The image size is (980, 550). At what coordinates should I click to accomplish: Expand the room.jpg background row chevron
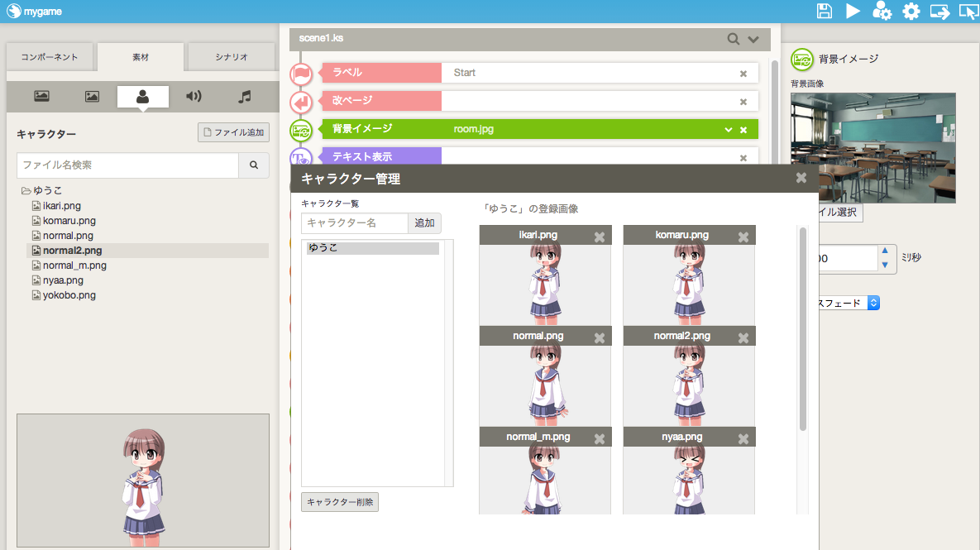[729, 130]
